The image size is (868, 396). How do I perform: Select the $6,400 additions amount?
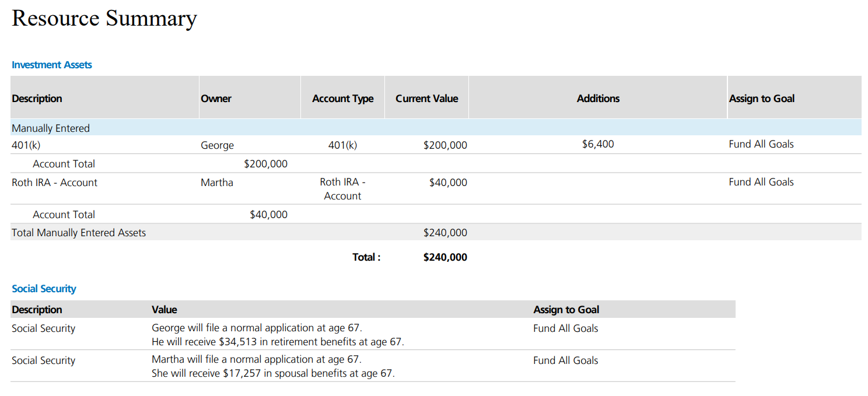[598, 144]
